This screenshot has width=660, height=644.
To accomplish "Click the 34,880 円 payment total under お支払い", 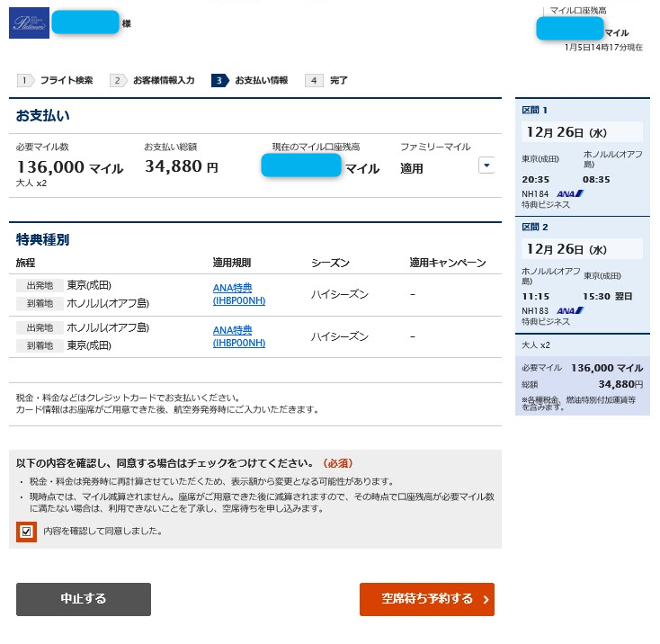I will tap(182, 166).
